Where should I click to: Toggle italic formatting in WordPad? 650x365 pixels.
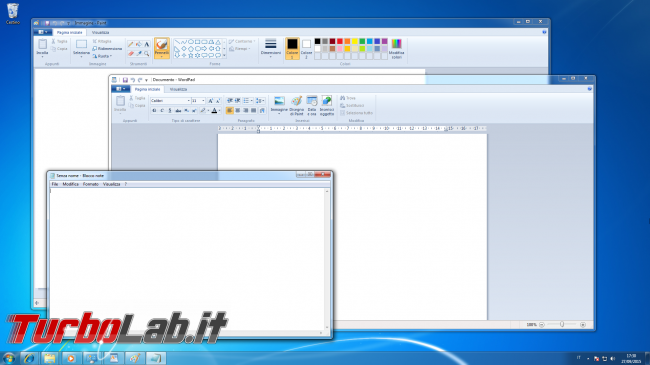[162, 110]
